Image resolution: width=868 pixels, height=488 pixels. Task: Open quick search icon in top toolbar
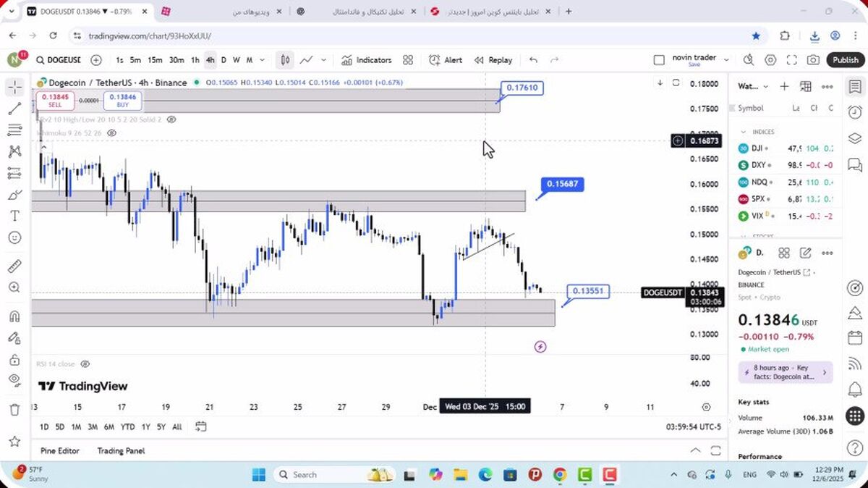point(749,60)
